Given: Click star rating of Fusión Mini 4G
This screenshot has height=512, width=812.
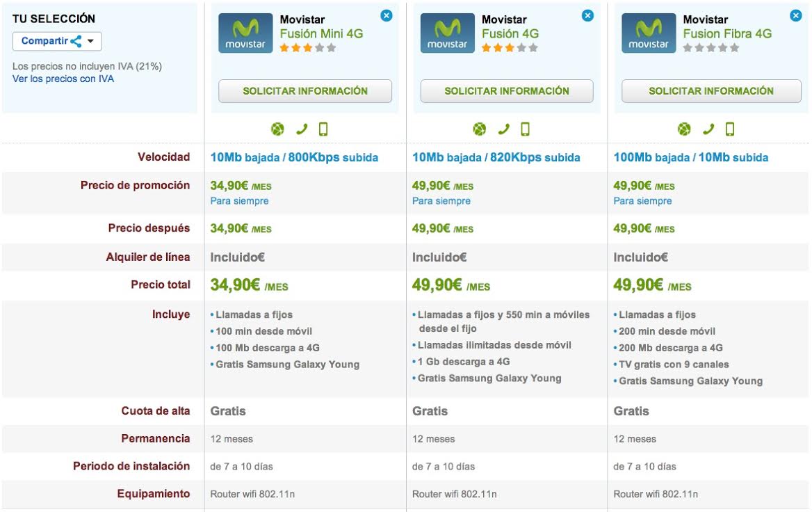Looking at the screenshot, I should pos(308,48).
